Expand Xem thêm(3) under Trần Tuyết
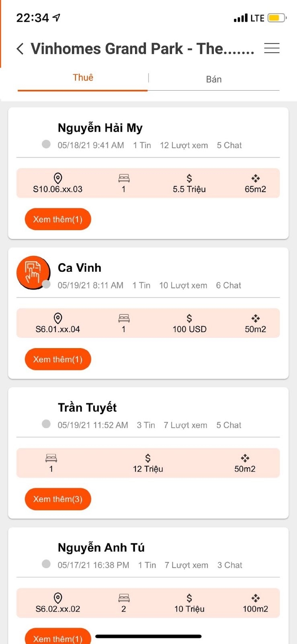This screenshot has height=644, width=297. [58, 499]
